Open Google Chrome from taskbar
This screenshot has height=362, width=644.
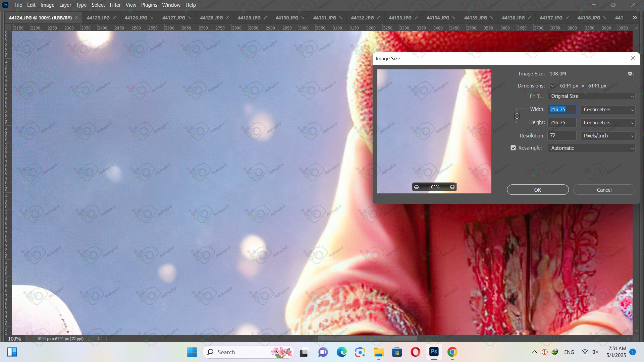click(452, 352)
